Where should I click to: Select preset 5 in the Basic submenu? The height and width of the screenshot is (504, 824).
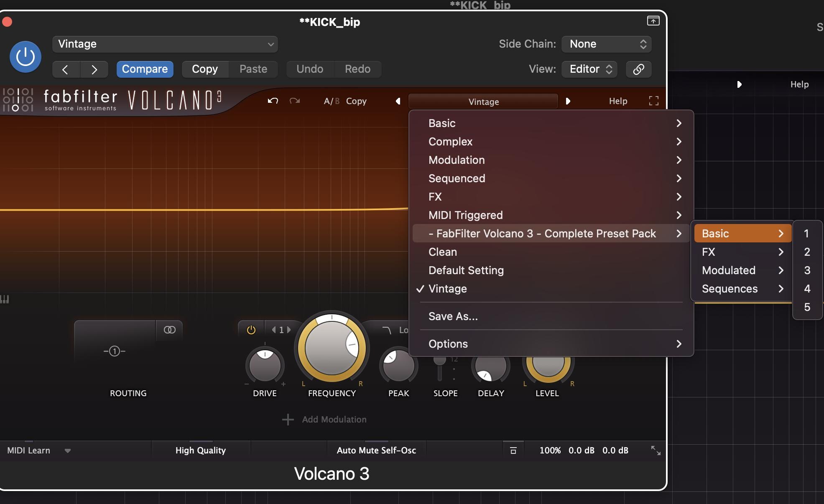(807, 307)
